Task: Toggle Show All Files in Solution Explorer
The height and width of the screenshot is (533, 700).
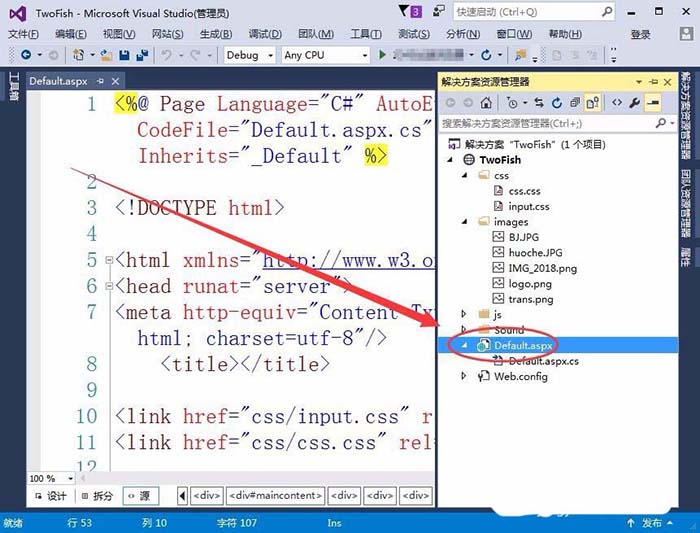Action: coord(593,103)
